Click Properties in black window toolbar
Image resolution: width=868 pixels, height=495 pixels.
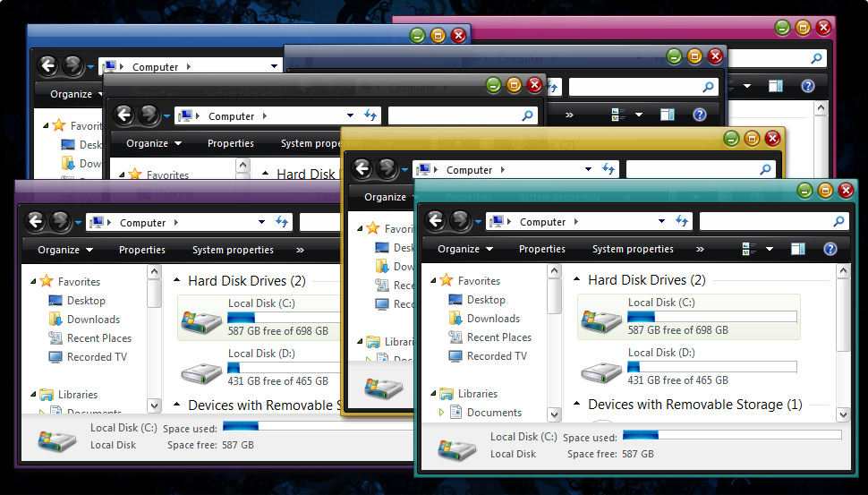(x=230, y=143)
